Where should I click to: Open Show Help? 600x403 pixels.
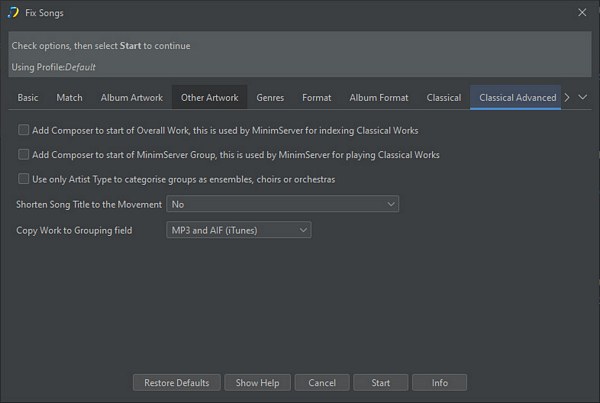(x=257, y=383)
